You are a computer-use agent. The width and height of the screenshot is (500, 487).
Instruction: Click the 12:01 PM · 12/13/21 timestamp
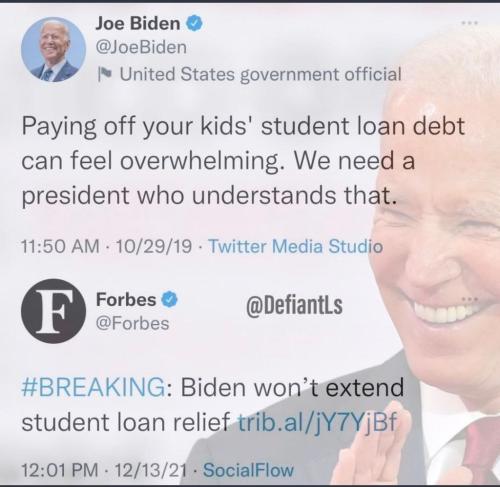[104, 470]
